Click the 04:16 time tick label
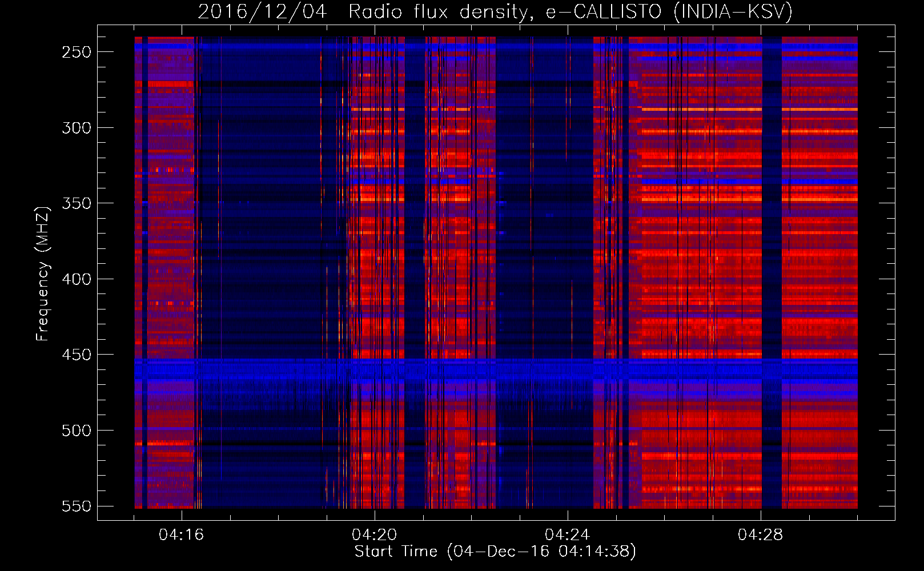The height and width of the screenshot is (571, 924). point(182,534)
